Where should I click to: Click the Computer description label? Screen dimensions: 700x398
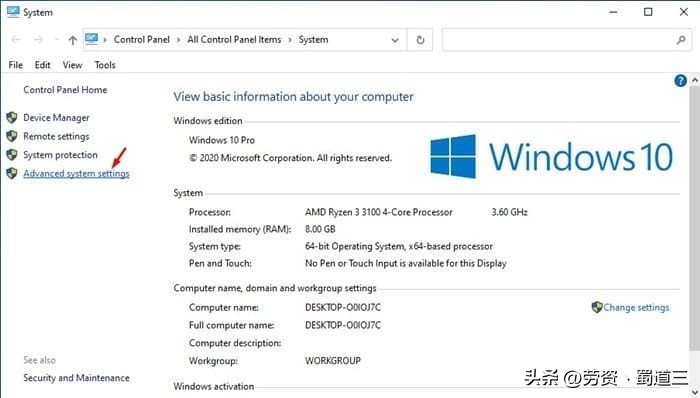point(235,343)
